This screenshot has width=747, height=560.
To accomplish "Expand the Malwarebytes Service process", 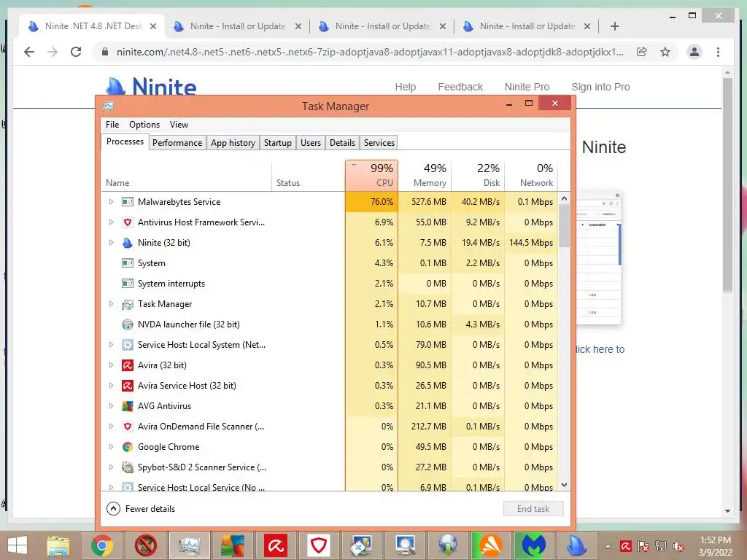I will 111,202.
